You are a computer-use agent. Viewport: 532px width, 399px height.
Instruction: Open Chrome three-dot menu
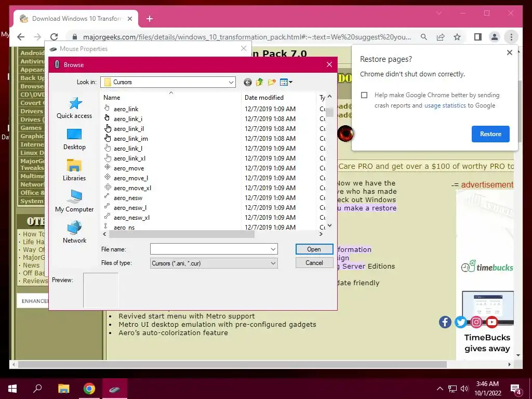511,37
